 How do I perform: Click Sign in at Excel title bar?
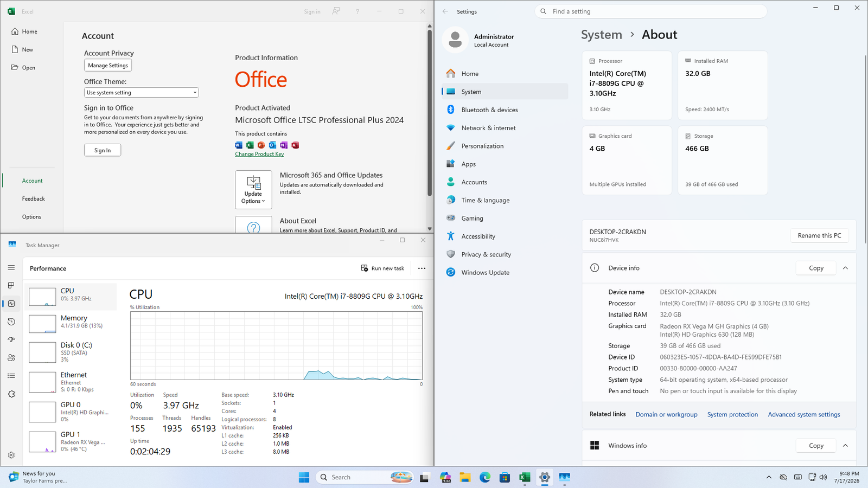pyautogui.click(x=312, y=11)
